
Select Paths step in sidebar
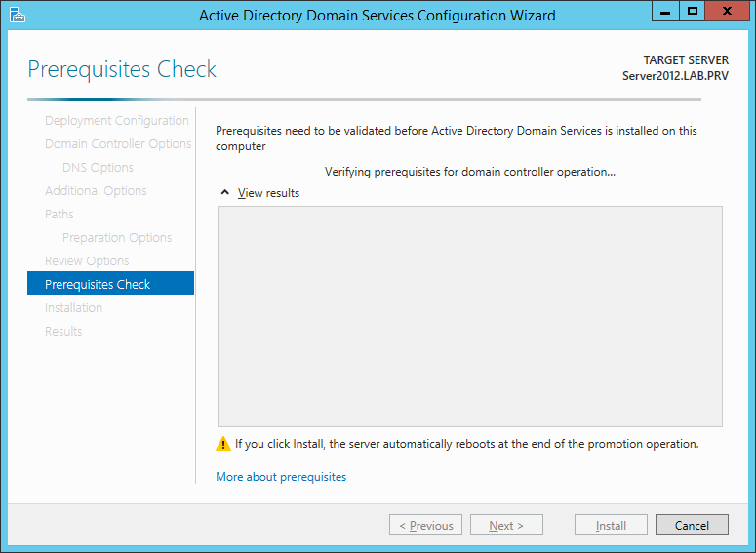click(x=60, y=214)
